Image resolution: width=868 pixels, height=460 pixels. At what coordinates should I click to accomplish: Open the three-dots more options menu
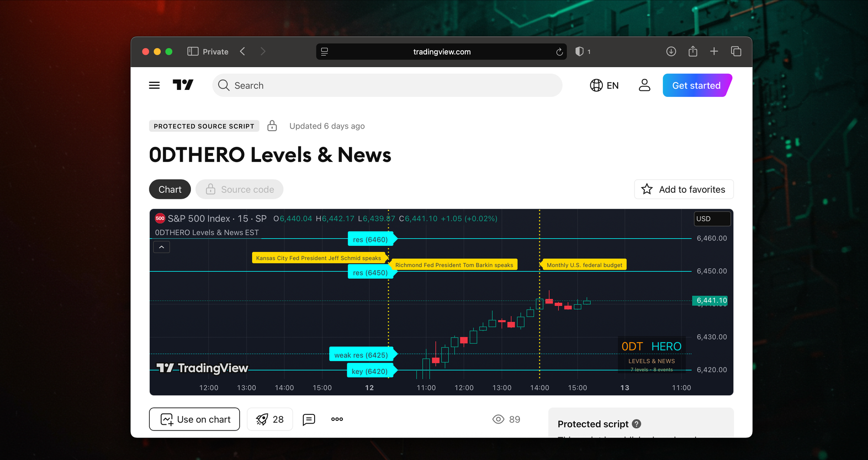coord(337,419)
